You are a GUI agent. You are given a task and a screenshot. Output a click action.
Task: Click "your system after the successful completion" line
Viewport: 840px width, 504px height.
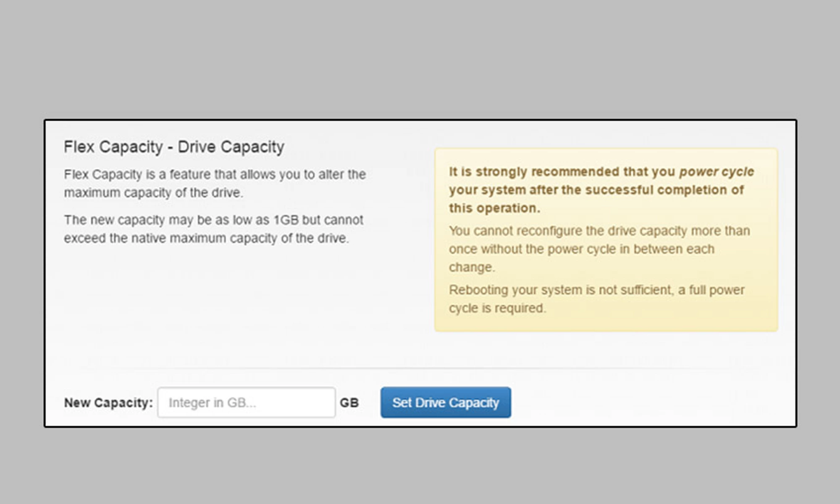(x=596, y=190)
